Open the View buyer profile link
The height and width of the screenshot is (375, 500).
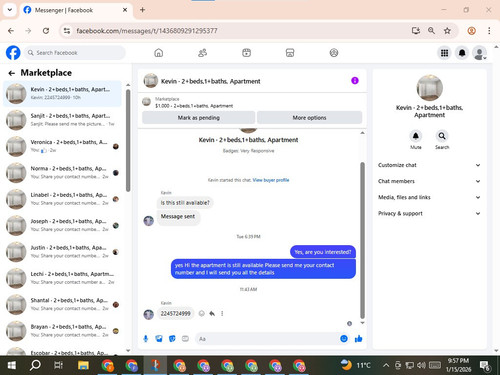271,180
